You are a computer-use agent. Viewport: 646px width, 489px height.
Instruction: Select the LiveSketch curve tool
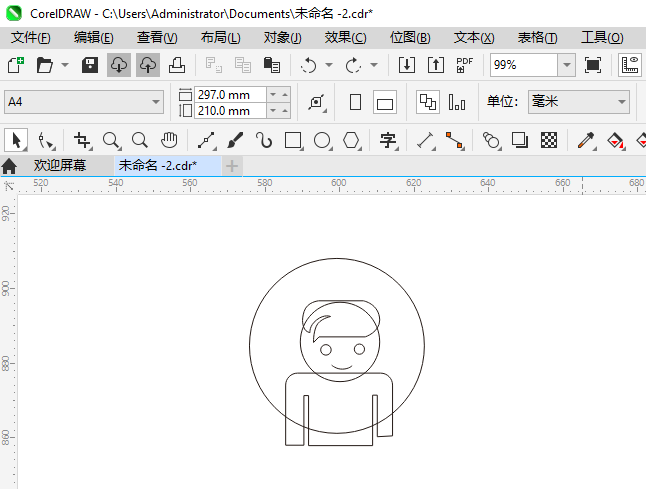[264, 140]
